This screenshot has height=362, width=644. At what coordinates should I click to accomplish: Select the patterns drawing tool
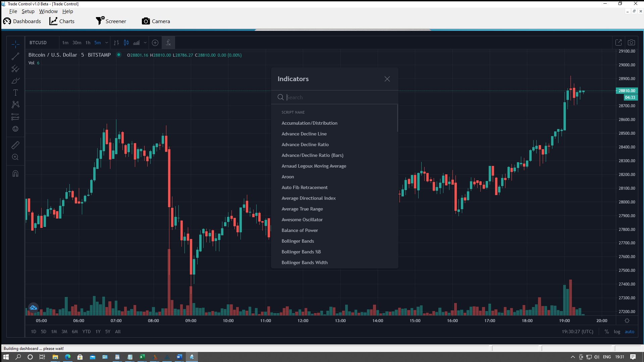15,105
